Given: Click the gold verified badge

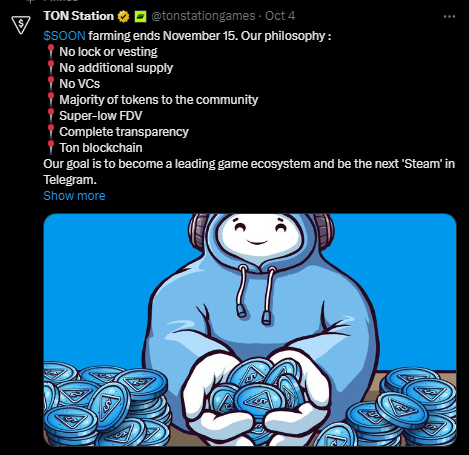Looking at the screenshot, I should [123, 16].
